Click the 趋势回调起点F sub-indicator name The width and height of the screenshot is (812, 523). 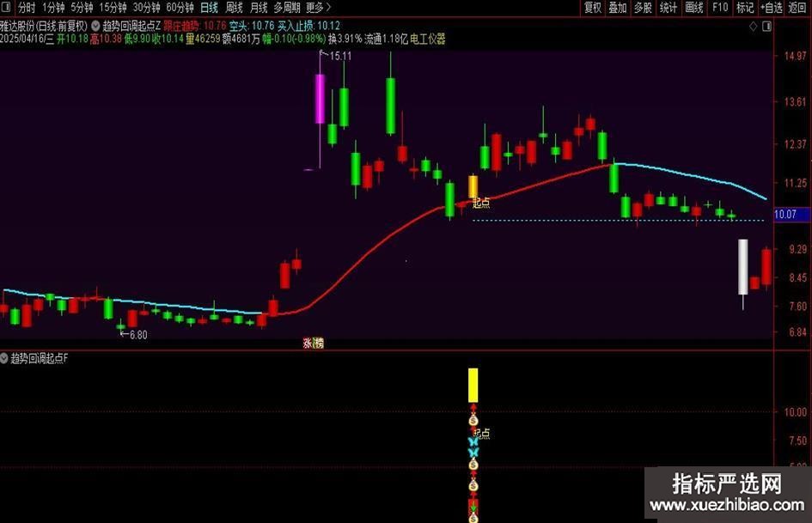pyautogui.click(x=40, y=358)
